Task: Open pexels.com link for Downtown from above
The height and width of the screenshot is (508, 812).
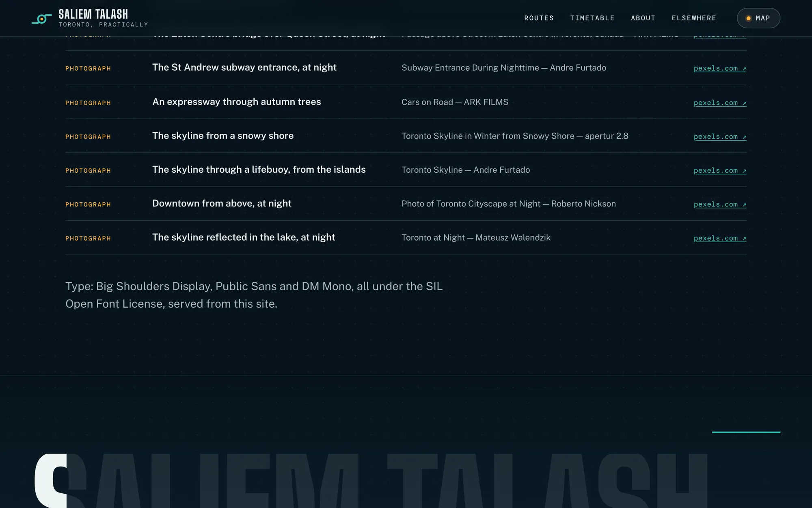Action: pyautogui.click(x=720, y=204)
